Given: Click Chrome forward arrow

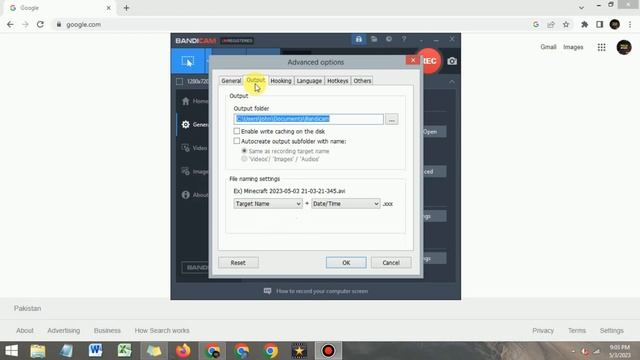Looking at the screenshot, I should [25, 24].
